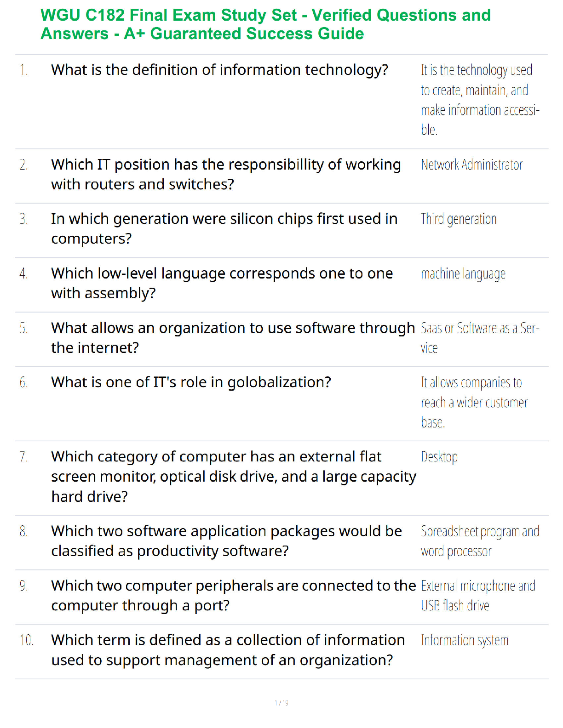563x728 pixels.
Task: Select the question about silicon chips generation
Action: click(x=224, y=228)
